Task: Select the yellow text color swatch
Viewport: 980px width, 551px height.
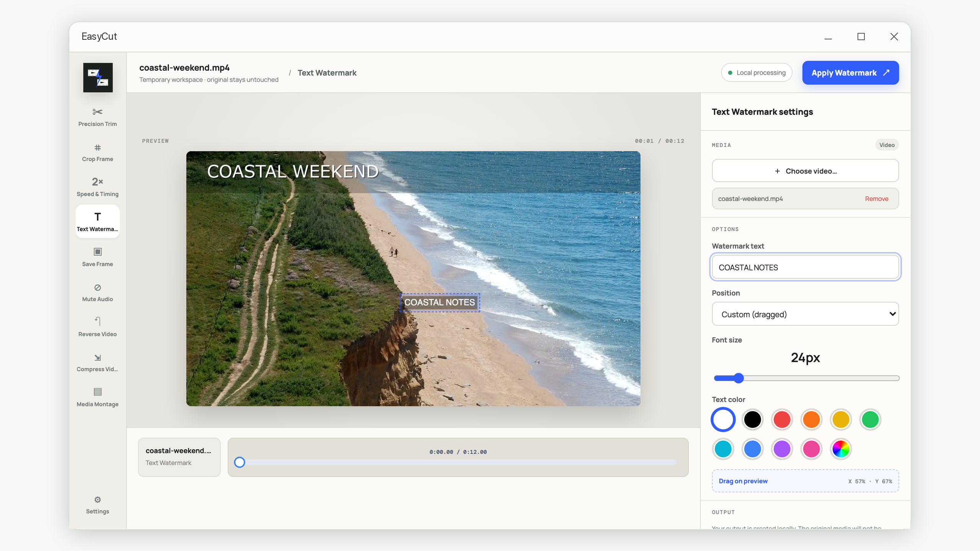Action: pos(841,419)
